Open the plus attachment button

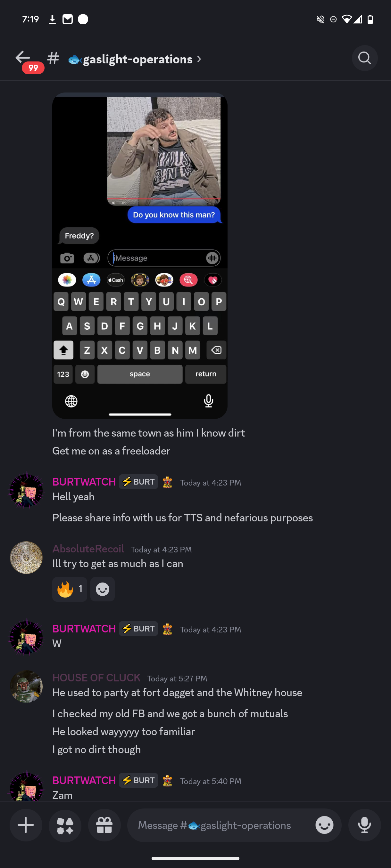[26, 825]
